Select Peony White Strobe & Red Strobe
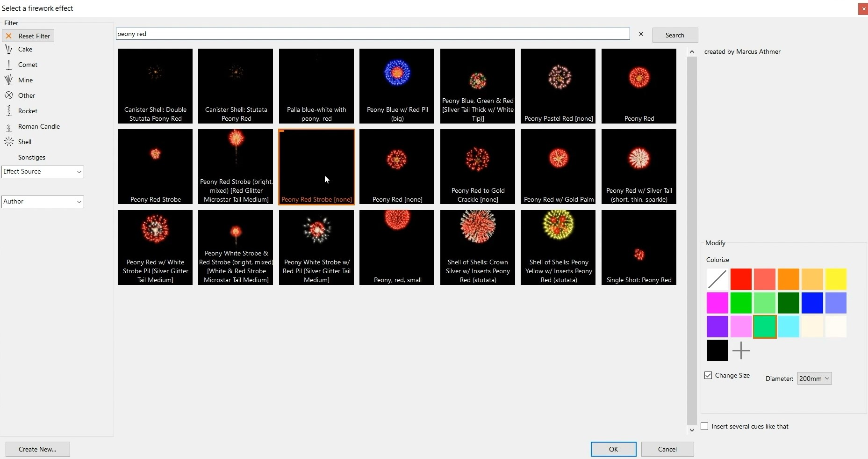The image size is (868, 459). click(236, 248)
